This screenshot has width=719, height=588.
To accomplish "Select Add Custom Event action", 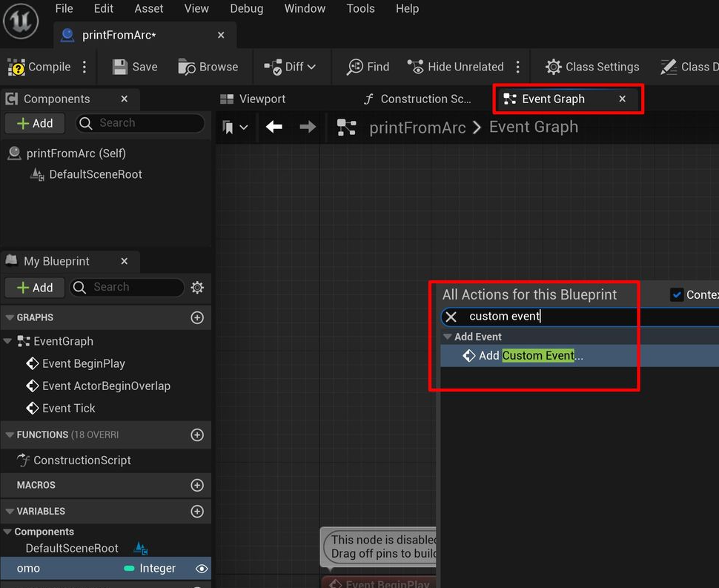I will 530,356.
